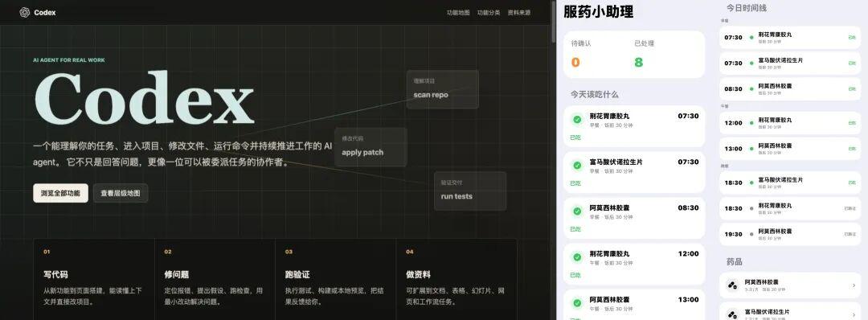Click the 08:30 time on 阿莫西林胶囊 today card
Viewport: 868px width, 320px height.
tap(688, 208)
